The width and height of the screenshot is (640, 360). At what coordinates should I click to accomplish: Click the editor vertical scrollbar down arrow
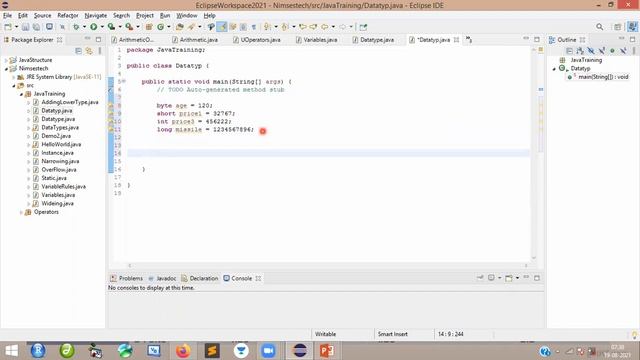click(x=533, y=258)
